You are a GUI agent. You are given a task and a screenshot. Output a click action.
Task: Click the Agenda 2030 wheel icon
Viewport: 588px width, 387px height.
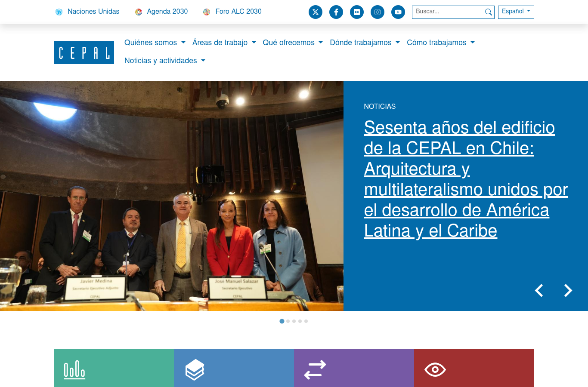pos(139,12)
